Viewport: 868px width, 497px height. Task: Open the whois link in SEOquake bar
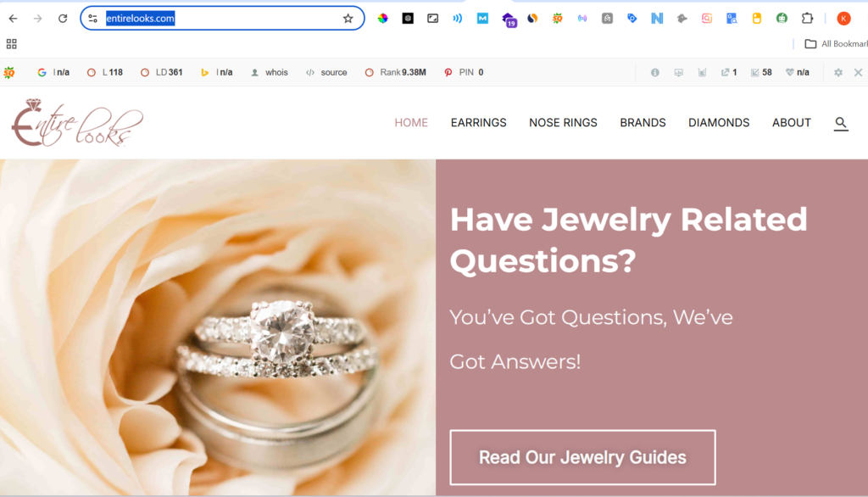point(270,73)
